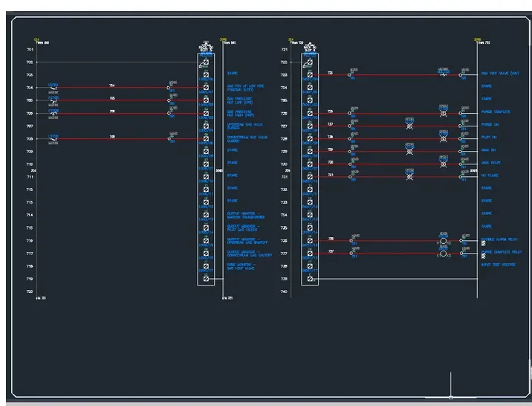
Task: Select the limit switch symbol on rung 704
Action: 53,88
